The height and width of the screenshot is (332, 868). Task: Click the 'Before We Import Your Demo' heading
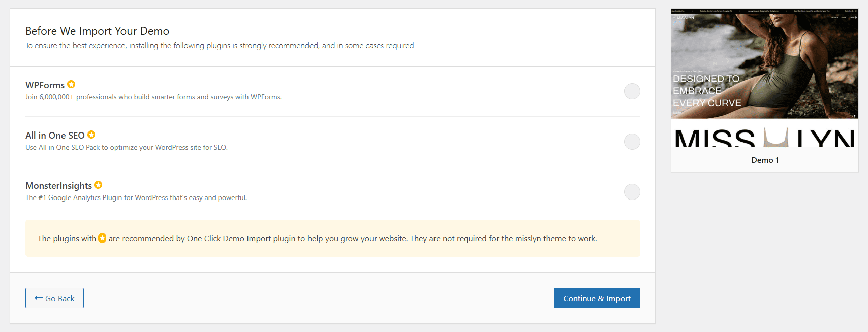click(x=97, y=31)
